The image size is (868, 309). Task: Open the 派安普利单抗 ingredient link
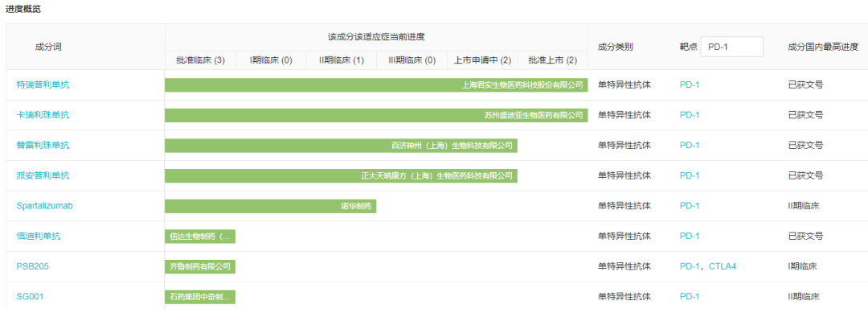pyautogui.click(x=43, y=175)
